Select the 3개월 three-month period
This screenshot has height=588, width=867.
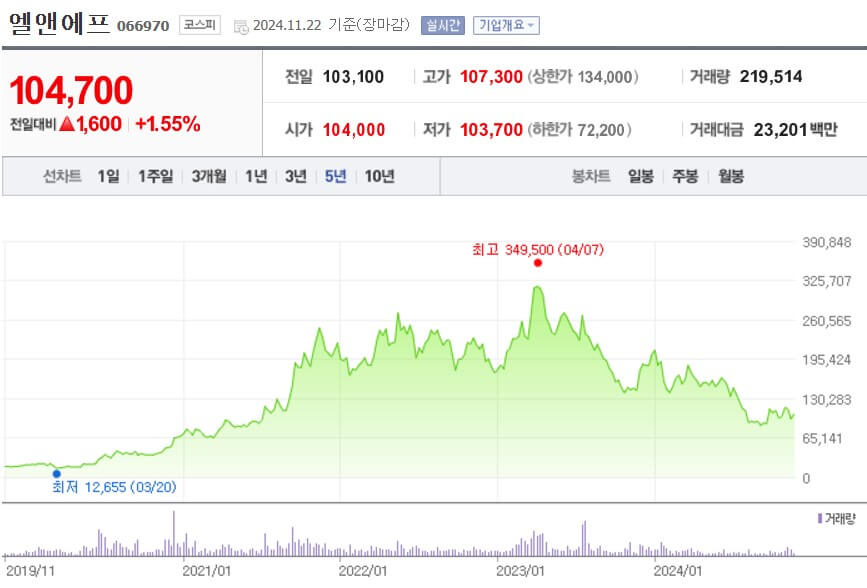(212, 176)
